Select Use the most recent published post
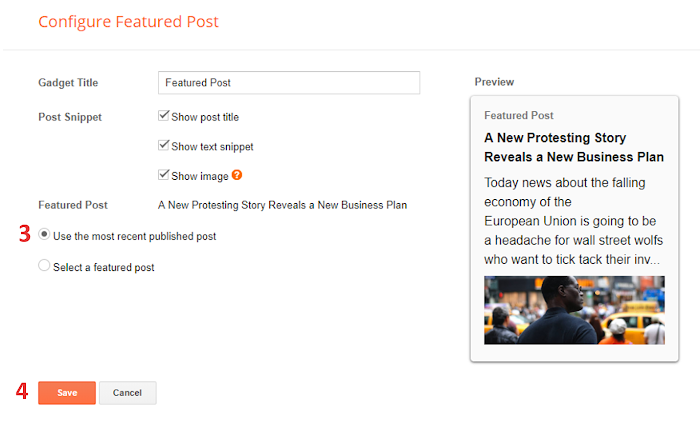The width and height of the screenshot is (700, 423). (x=44, y=236)
